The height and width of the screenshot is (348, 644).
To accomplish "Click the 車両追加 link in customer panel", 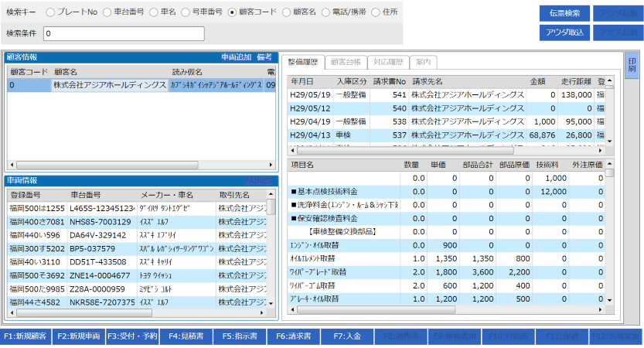I will [x=236, y=57].
